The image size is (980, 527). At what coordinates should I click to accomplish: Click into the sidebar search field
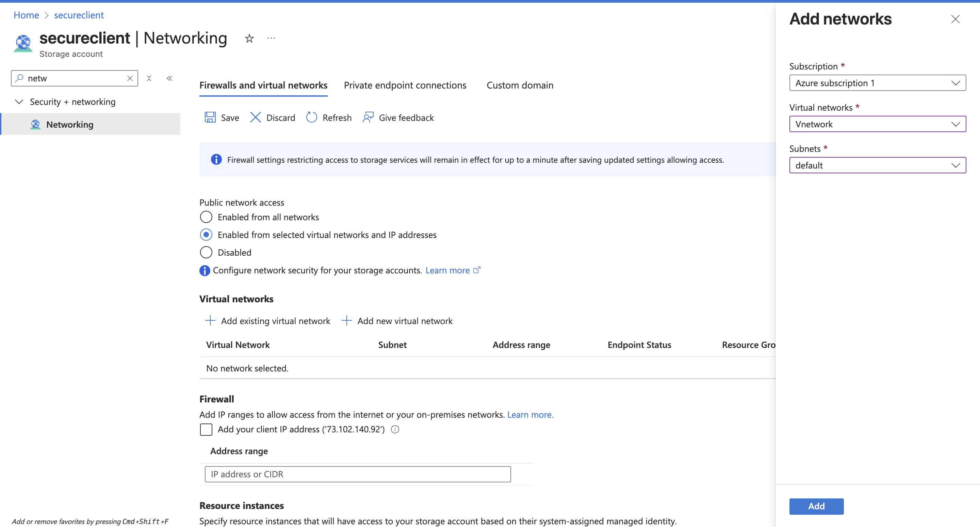pyautogui.click(x=74, y=78)
